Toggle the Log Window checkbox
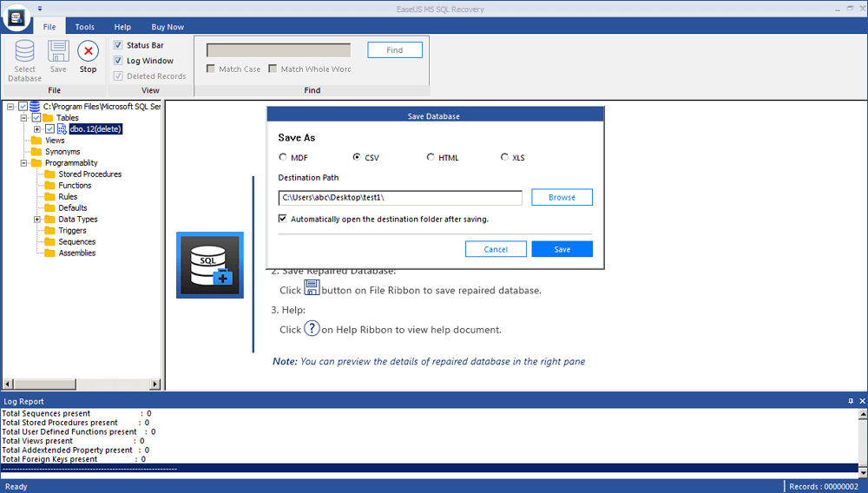This screenshot has height=493, width=868. click(118, 60)
